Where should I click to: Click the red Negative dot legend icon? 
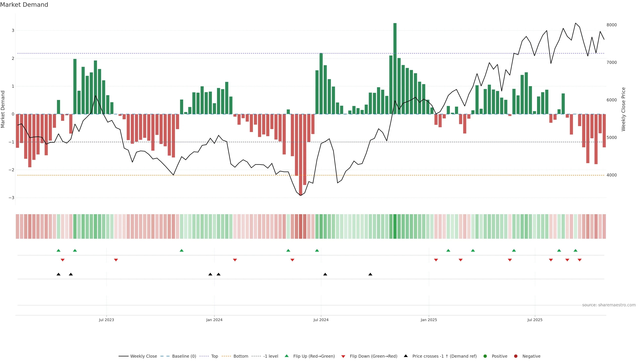coord(516,356)
